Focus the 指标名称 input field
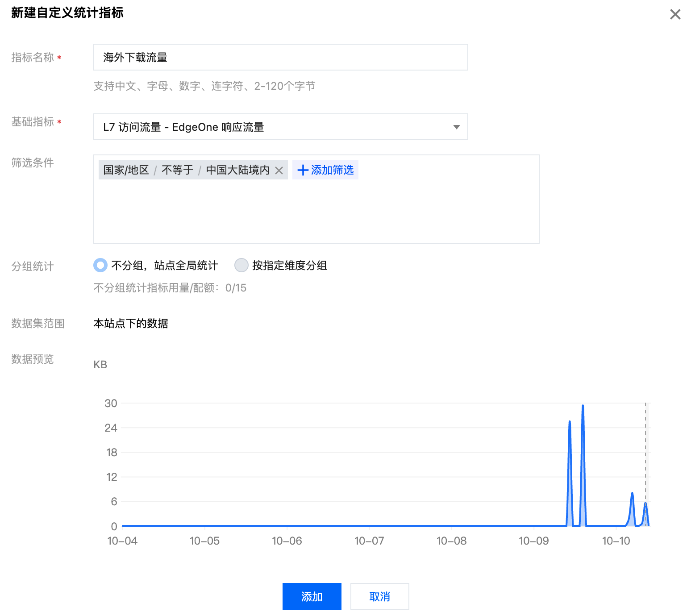The height and width of the screenshot is (616, 691). click(280, 57)
